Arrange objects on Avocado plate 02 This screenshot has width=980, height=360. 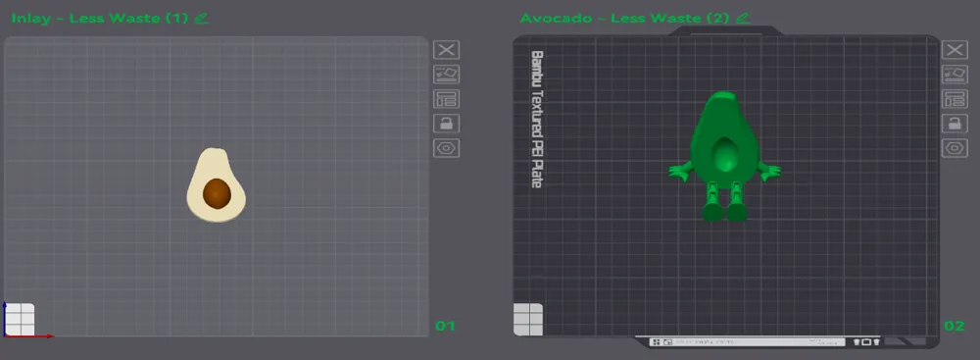(x=955, y=99)
